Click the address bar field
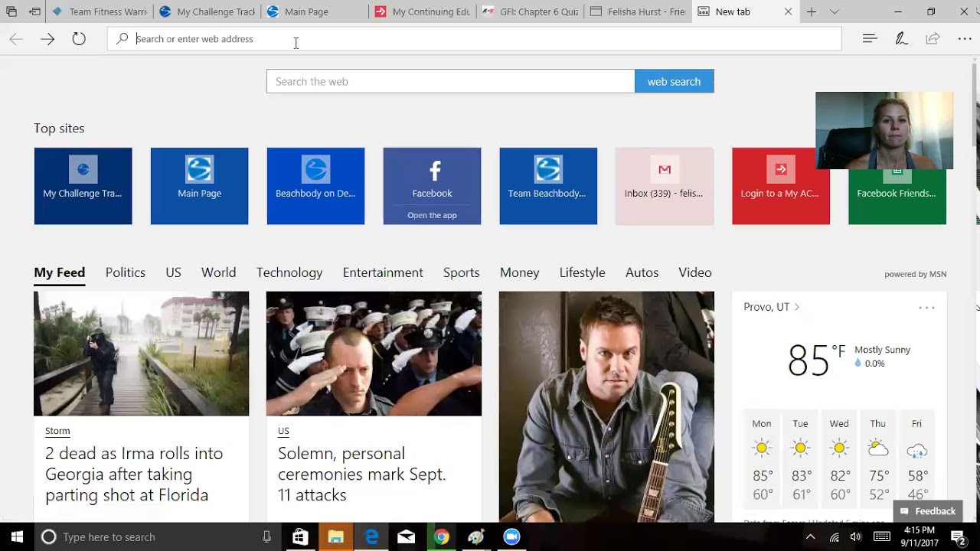980x551 pixels. [475, 39]
